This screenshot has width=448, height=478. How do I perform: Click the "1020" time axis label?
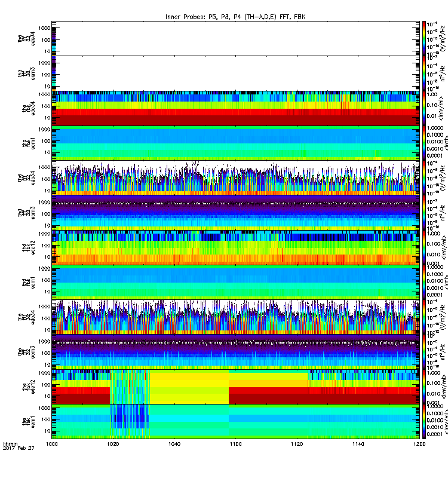point(113,444)
